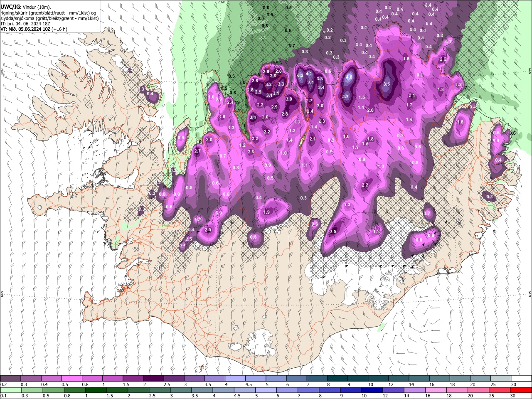This screenshot has height=399, width=532.
Task: Click the 4.2 value label on the map
Action: coord(300,76)
